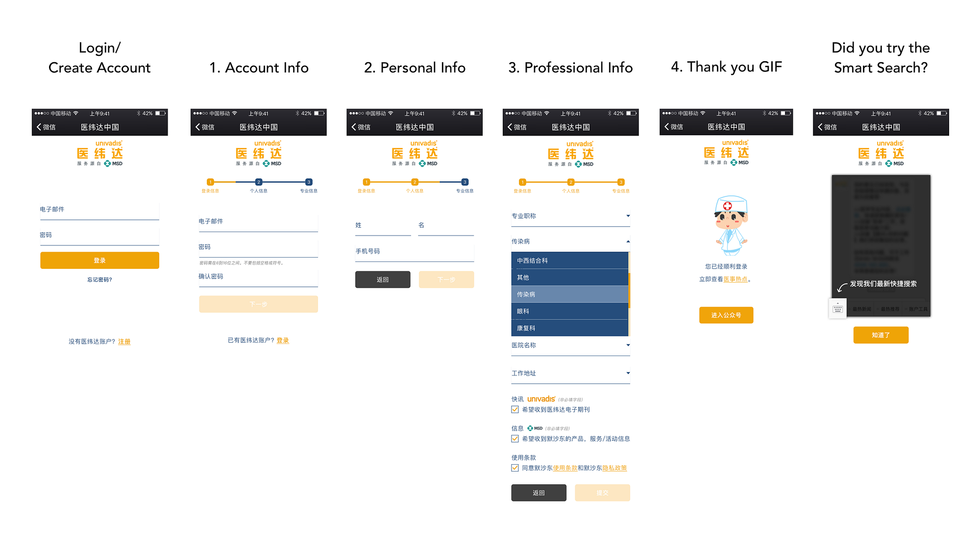The height and width of the screenshot is (544, 980).
Task: Tap the back chevron on the Smart Search screen
Action: 820,127
